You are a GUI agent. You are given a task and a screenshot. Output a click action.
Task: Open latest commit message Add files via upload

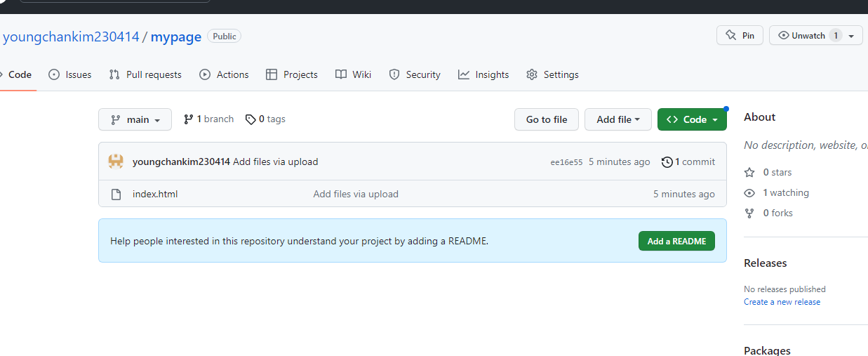coord(276,161)
